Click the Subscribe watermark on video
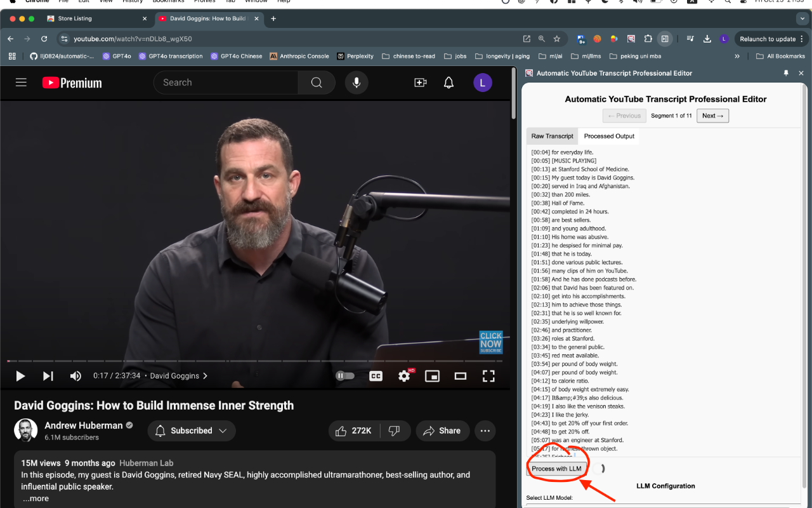The width and height of the screenshot is (812, 508). coord(491,342)
